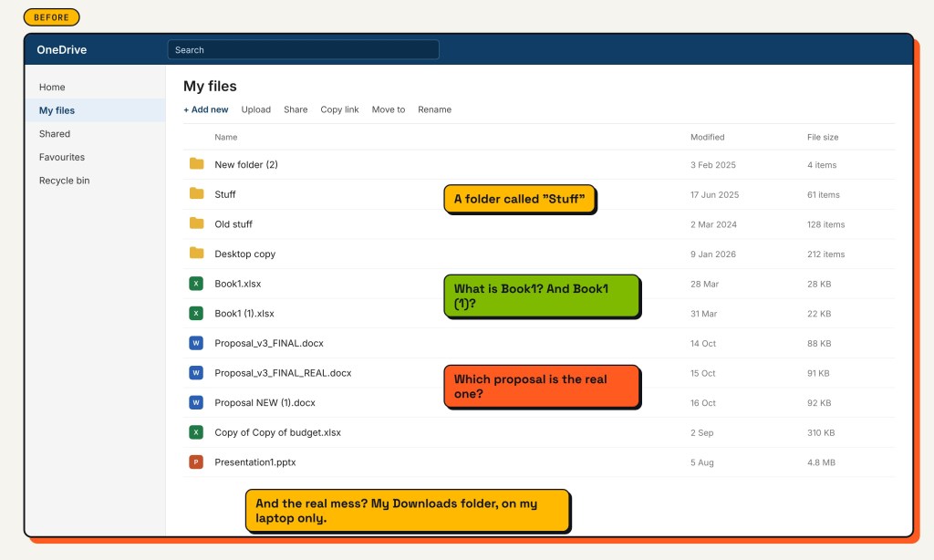This screenshot has width=934, height=560.
Task: Click the 4.8 MB file size value
Action: tap(822, 463)
